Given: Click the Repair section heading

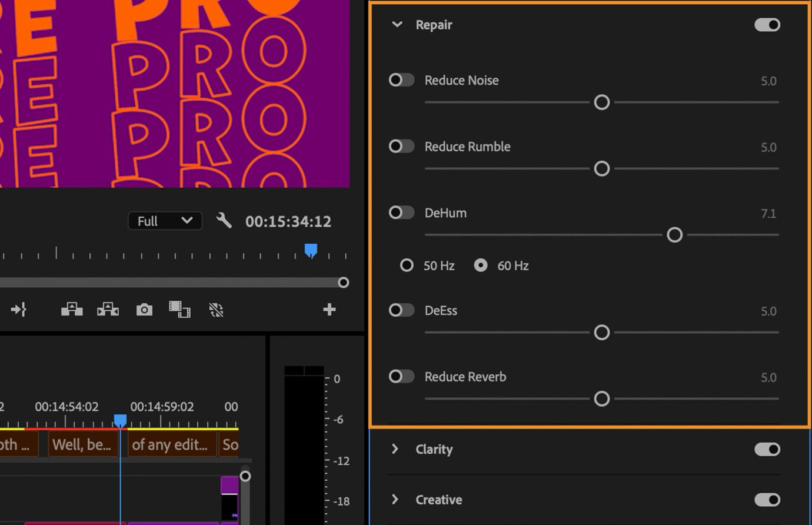Looking at the screenshot, I should [434, 25].
